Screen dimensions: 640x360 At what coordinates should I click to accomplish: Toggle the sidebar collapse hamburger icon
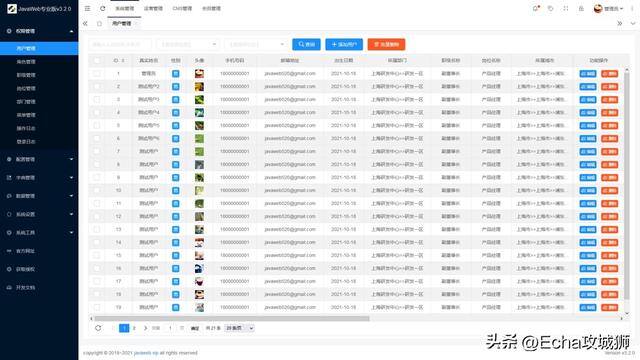(87, 8)
